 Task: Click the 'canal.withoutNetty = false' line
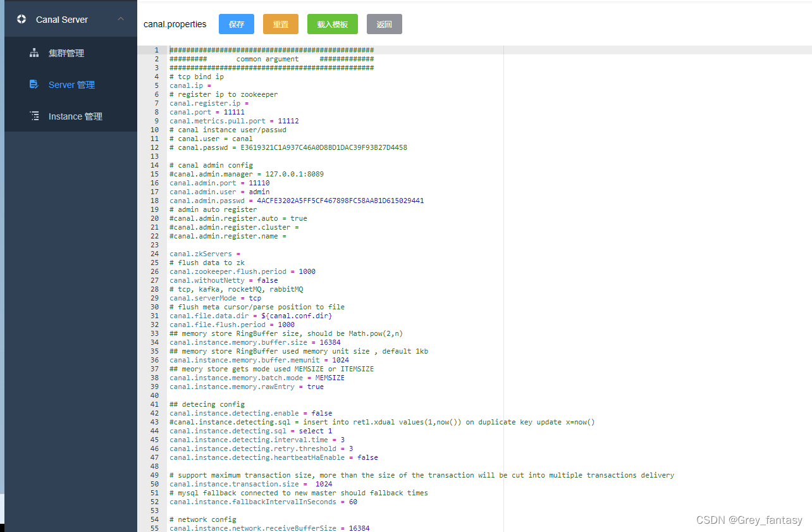[x=224, y=280]
